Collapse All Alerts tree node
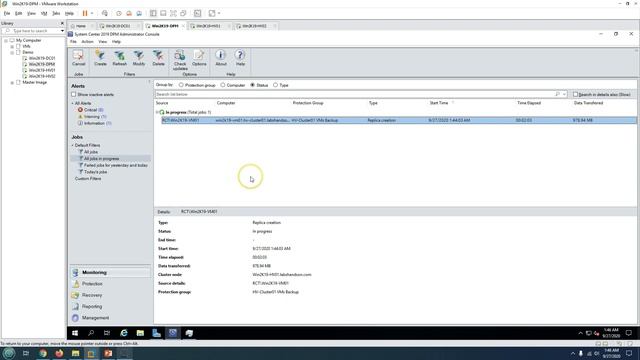Viewport: 640px width, 360px height. click(73, 103)
